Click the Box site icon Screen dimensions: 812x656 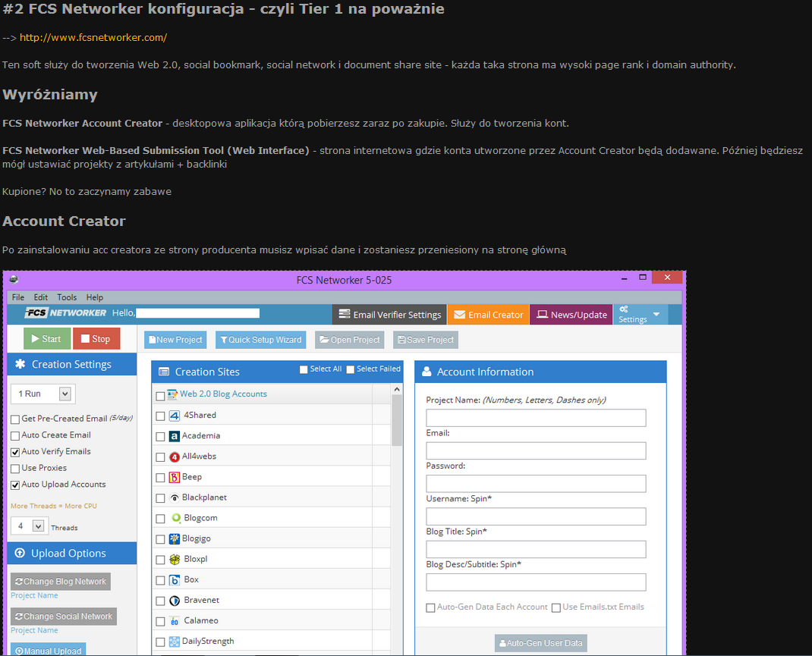coord(175,580)
